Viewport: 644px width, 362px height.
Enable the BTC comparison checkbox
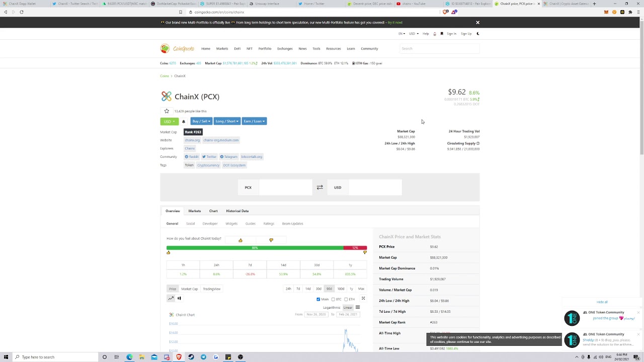(x=333, y=299)
